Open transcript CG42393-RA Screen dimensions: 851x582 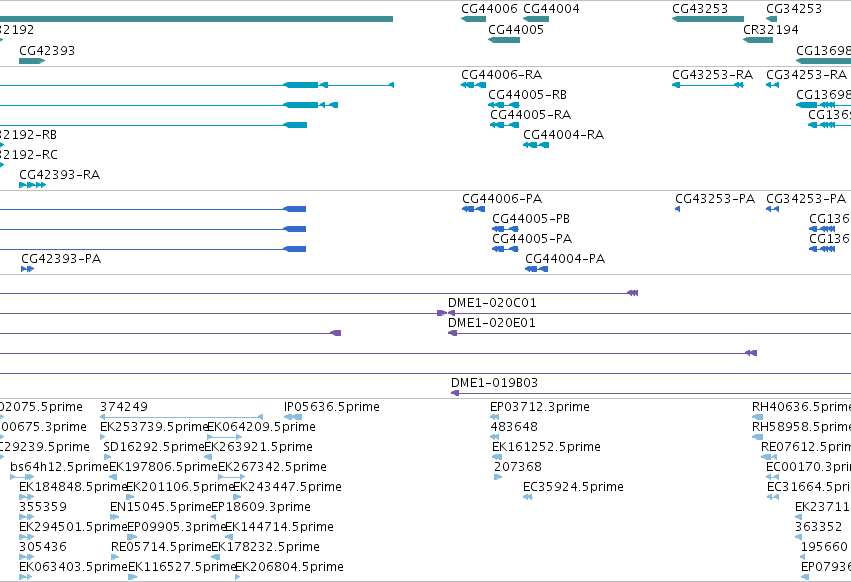click(59, 175)
